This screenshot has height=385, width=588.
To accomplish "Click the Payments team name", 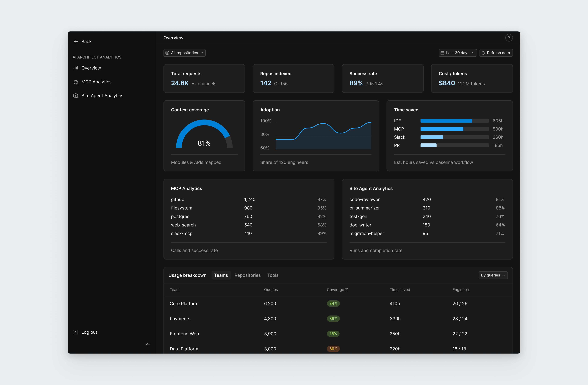I will 180,318.
